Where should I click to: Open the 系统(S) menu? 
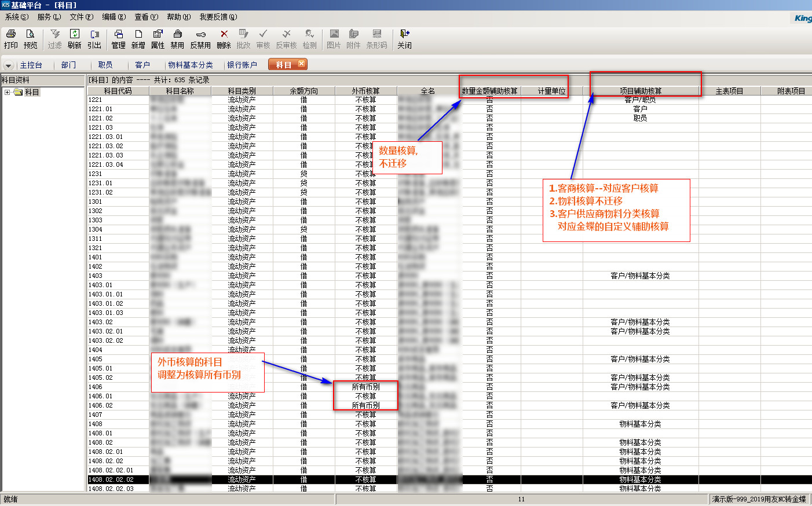pos(16,17)
